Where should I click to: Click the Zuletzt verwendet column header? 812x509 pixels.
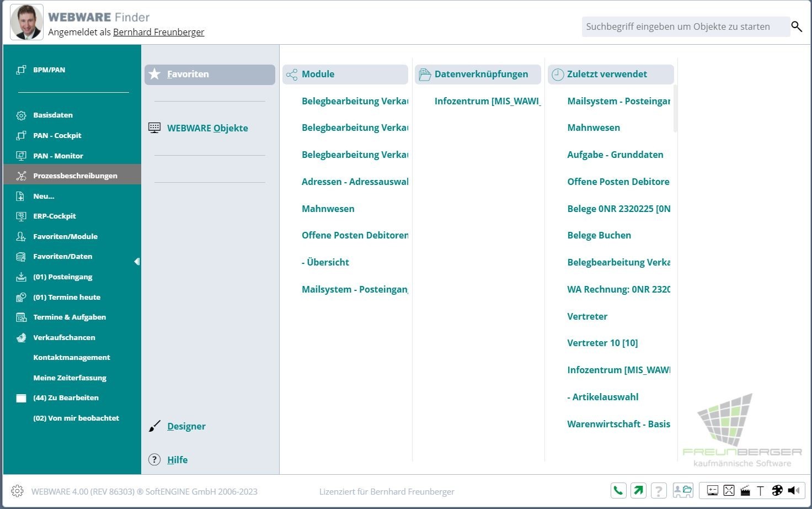pos(611,74)
